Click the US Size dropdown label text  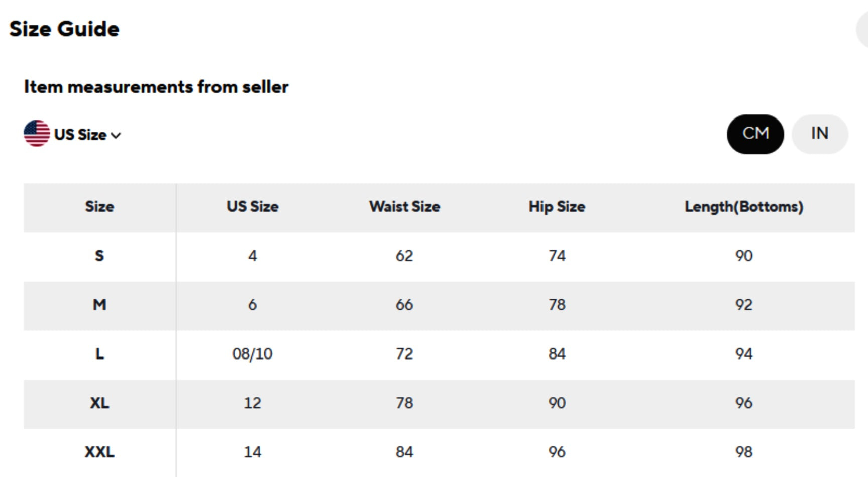80,135
